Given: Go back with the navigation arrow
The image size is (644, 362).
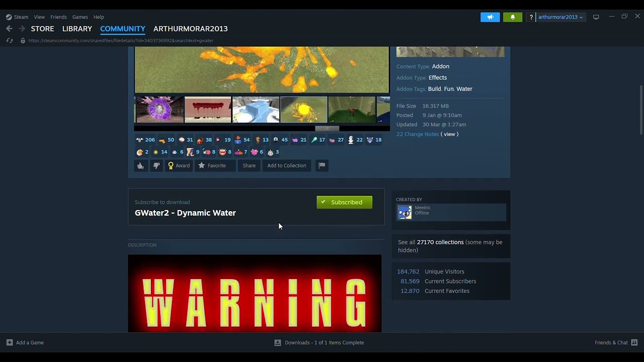Looking at the screenshot, I should (x=9, y=29).
